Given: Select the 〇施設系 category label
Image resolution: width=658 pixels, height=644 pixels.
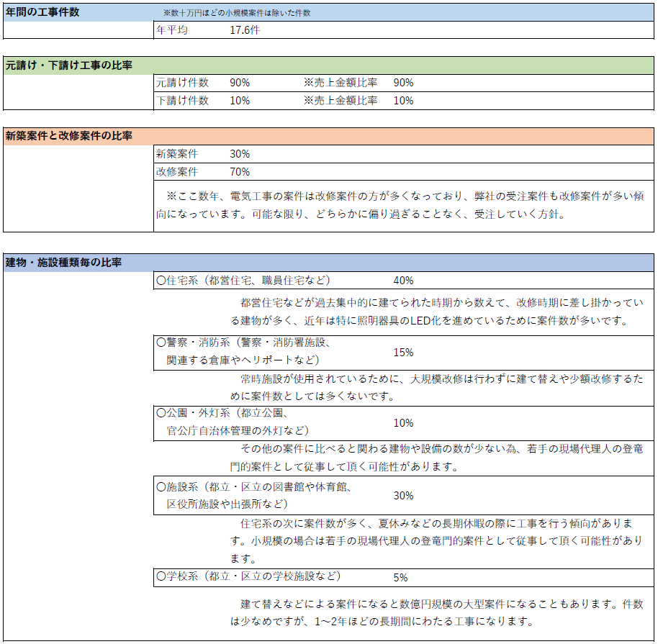Looking at the screenshot, I should (253, 495).
